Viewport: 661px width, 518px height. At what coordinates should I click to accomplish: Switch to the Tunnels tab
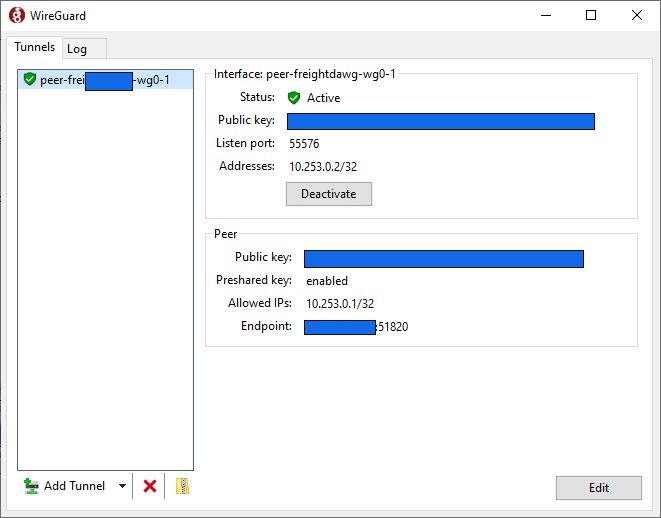(x=35, y=47)
